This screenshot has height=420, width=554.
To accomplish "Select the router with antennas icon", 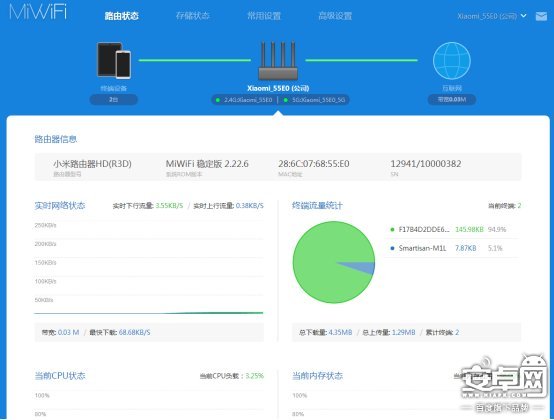I will 278,60.
